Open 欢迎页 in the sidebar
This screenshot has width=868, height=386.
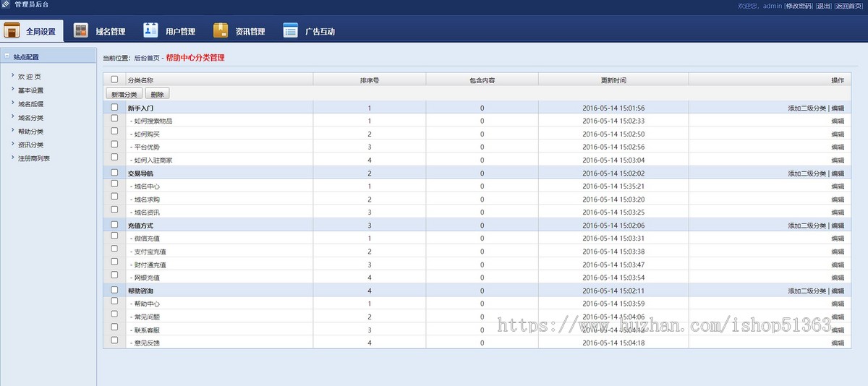(30, 76)
